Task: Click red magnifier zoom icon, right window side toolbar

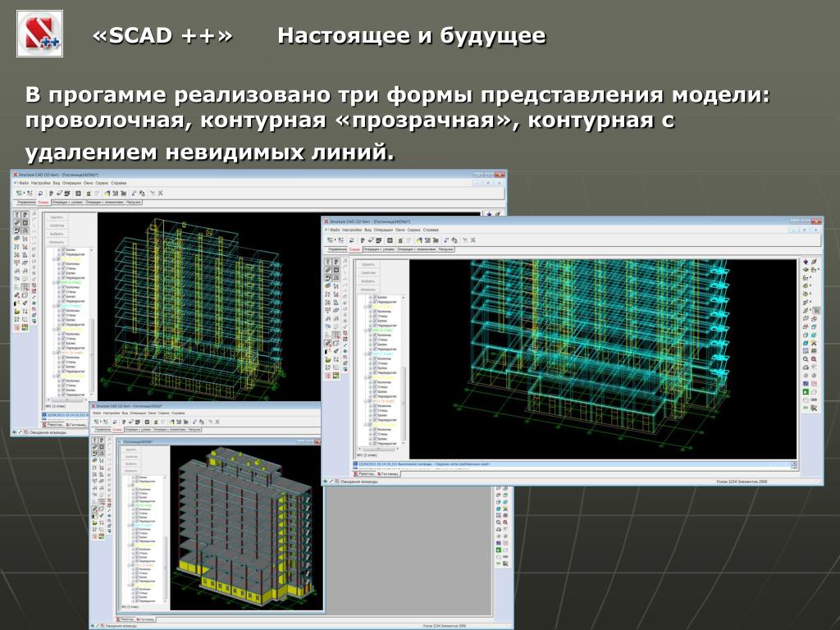Action: pos(814,359)
